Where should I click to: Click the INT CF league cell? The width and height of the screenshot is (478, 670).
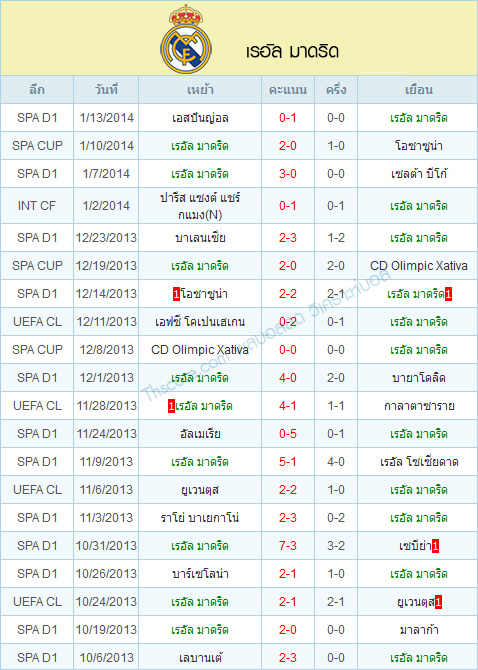click(37, 206)
